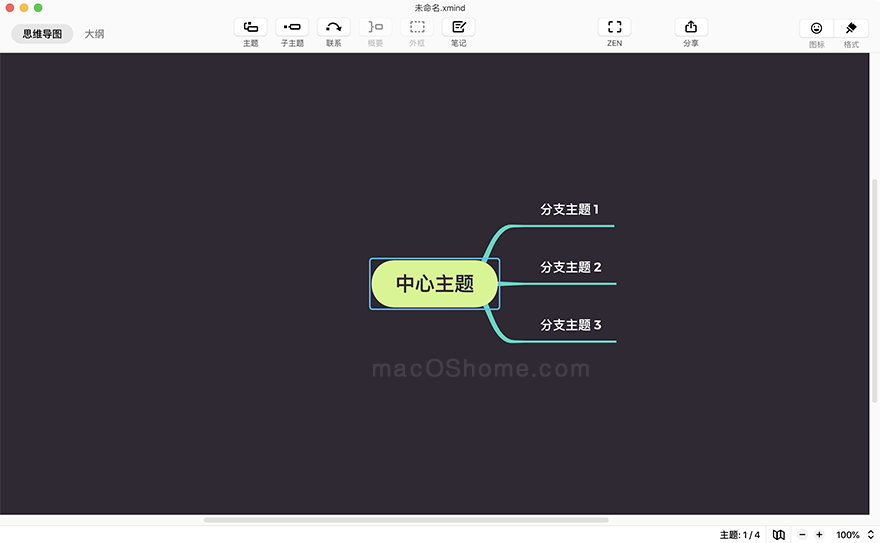Maximize the window with the green button

point(38,8)
